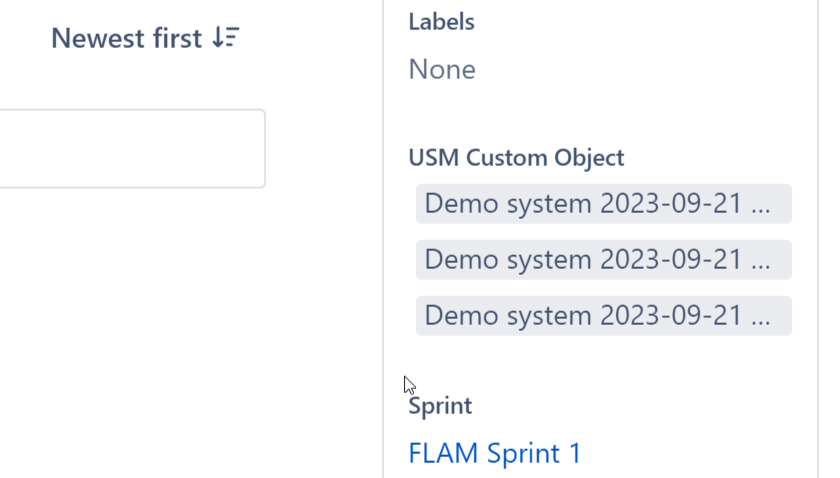Click the ellipsis on third Demo system chip
840x478 pixels.
[761, 318]
